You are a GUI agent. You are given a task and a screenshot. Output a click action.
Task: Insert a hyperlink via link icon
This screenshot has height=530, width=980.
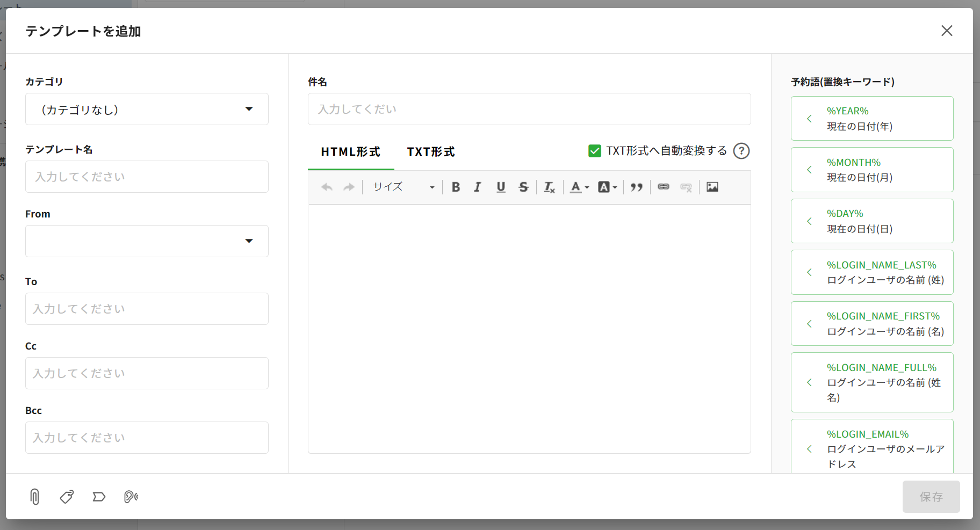point(664,187)
